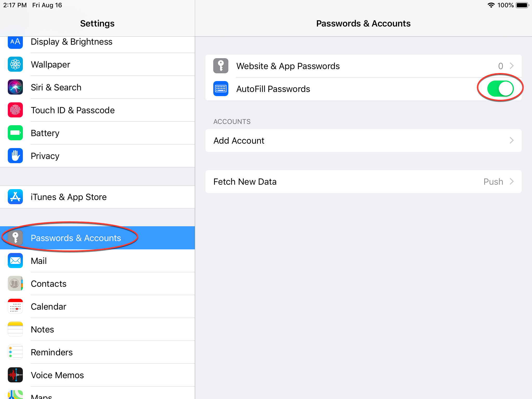This screenshot has height=399, width=532.
Task: Turn off AutoFill Passwords switch
Action: (500, 89)
